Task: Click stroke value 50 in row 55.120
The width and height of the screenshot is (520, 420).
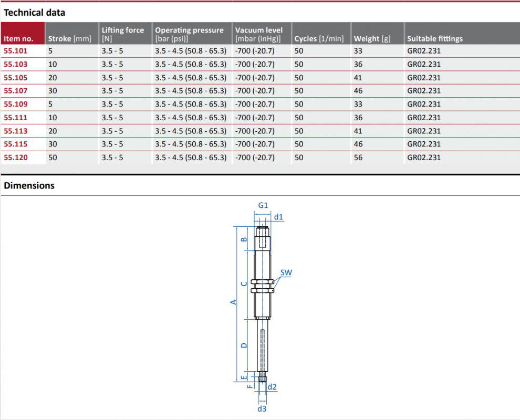Action: click(53, 157)
